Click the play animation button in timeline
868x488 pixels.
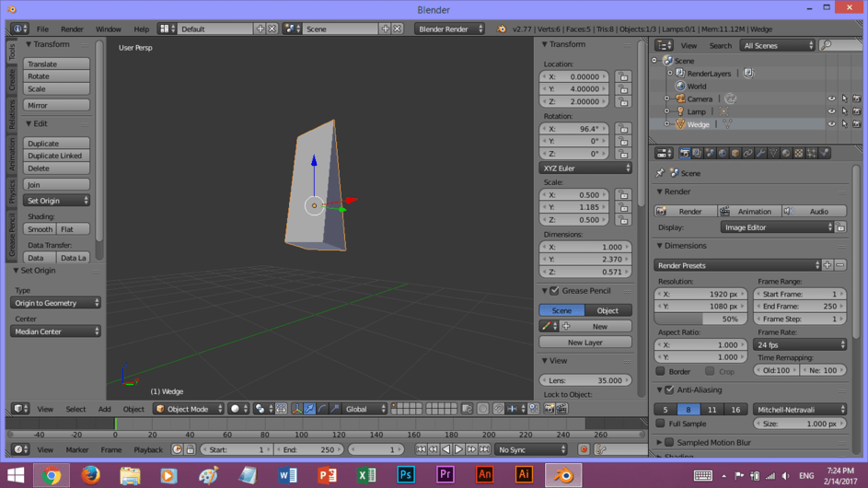click(x=458, y=449)
